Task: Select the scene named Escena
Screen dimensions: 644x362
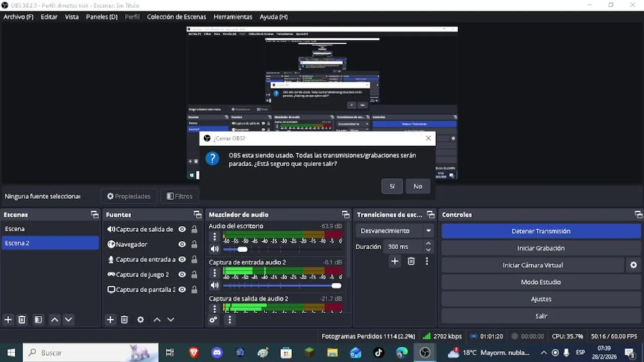Action: point(50,229)
